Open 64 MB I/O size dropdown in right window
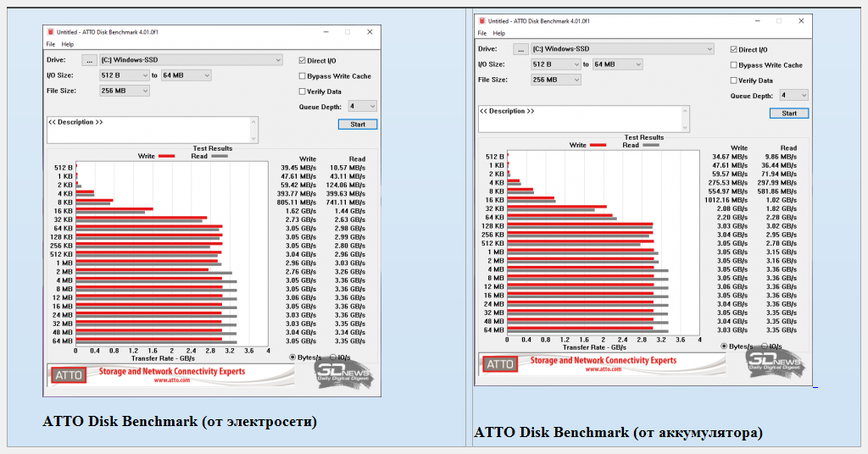 coord(617,64)
